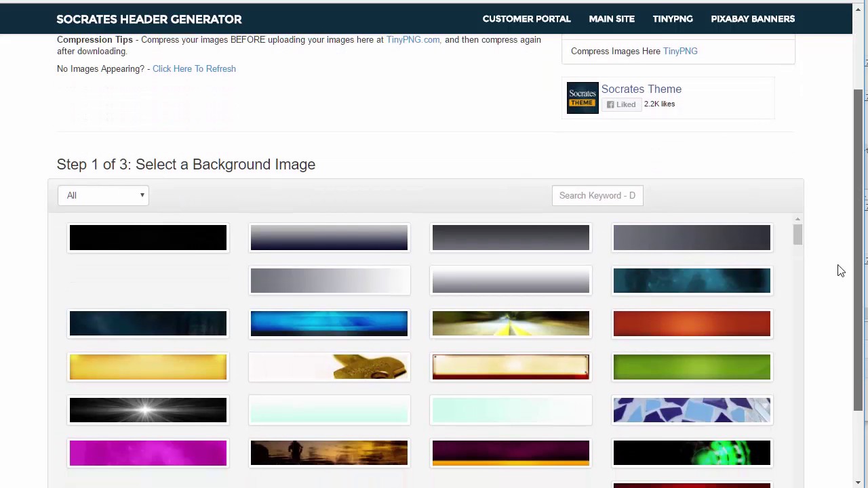Click the Socrates Theme logo icon
This screenshot has width=868, height=488.
click(x=583, y=98)
